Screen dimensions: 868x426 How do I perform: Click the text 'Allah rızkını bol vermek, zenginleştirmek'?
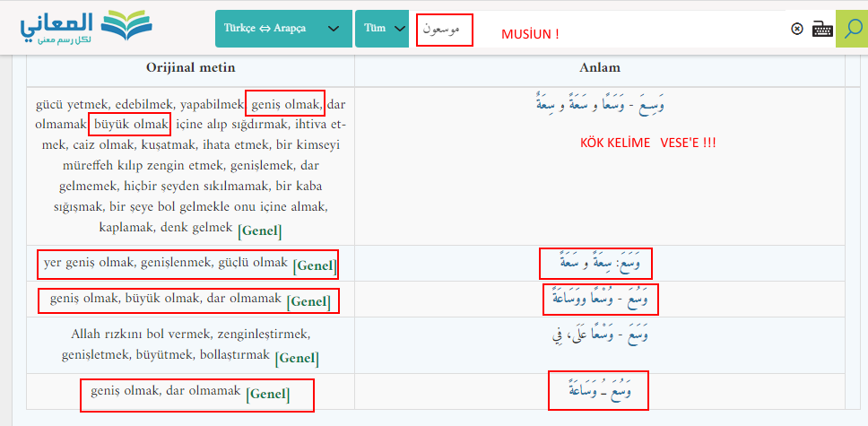click(x=190, y=335)
